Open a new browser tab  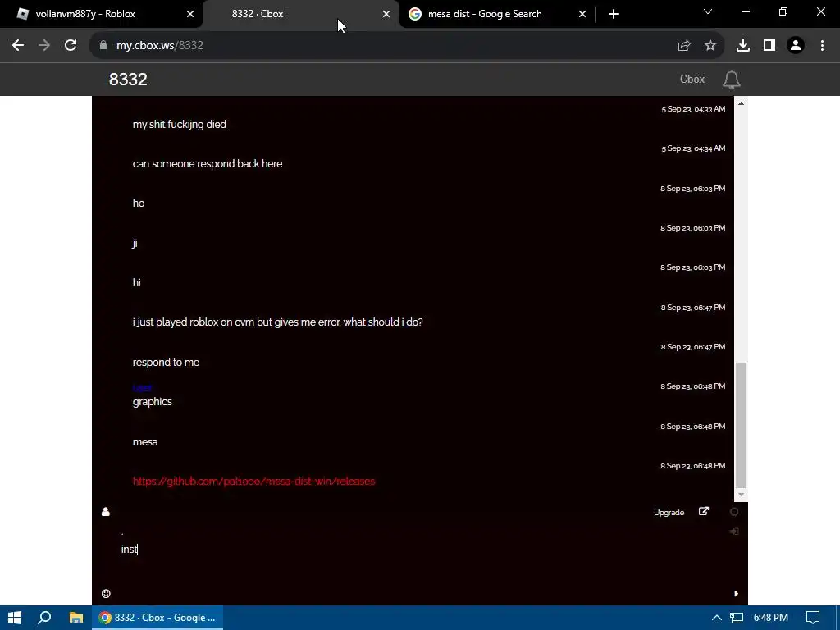coord(614,14)
